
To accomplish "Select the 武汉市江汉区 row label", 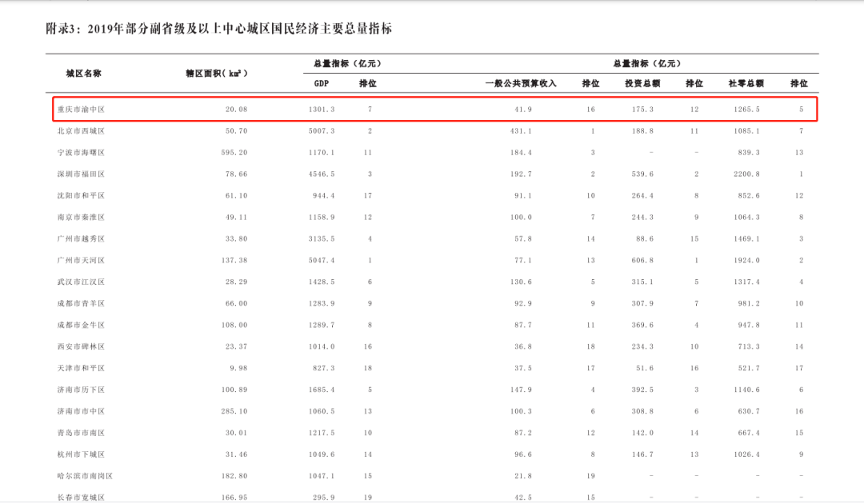I will pyautogui.click(x=81, y=282).
